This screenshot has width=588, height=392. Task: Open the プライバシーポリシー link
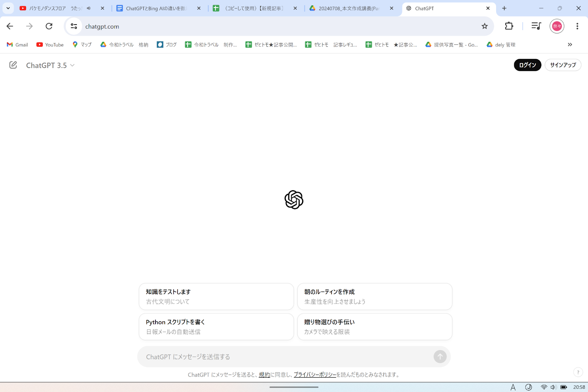click(315, 375)
